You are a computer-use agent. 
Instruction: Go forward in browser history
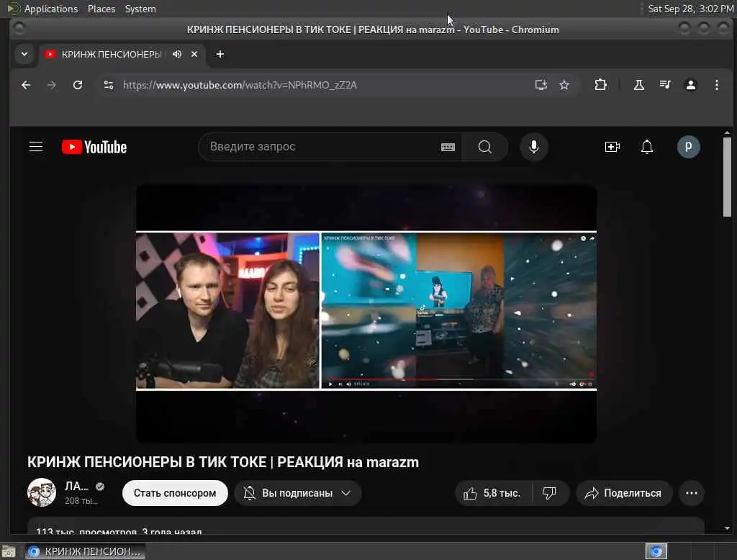click(52, 85)
